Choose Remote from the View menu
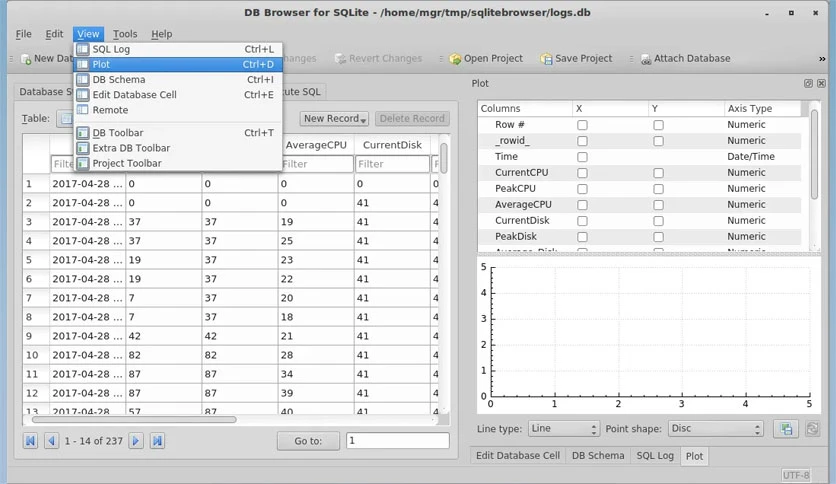Screen dimensions: 836x484 coord(178,110)
